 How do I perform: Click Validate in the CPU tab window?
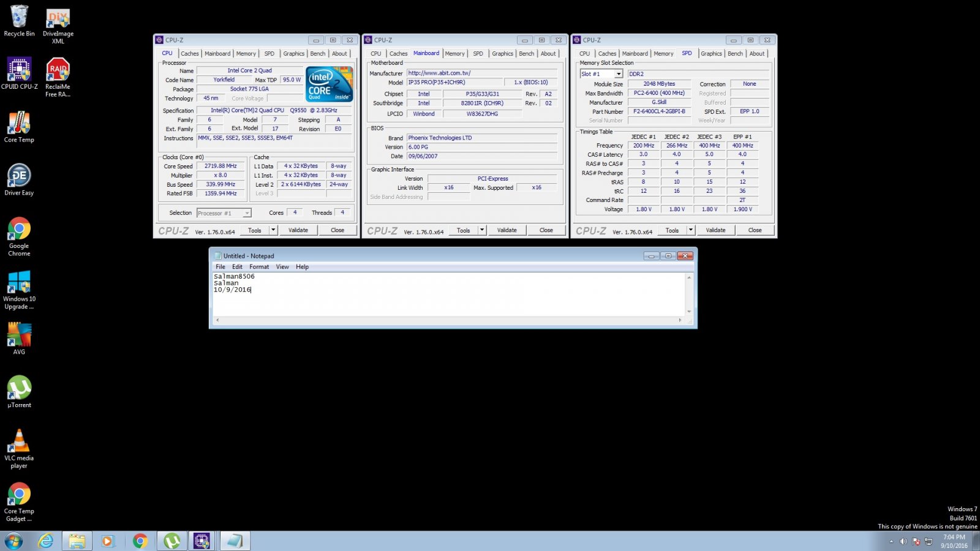coord(298,230)
